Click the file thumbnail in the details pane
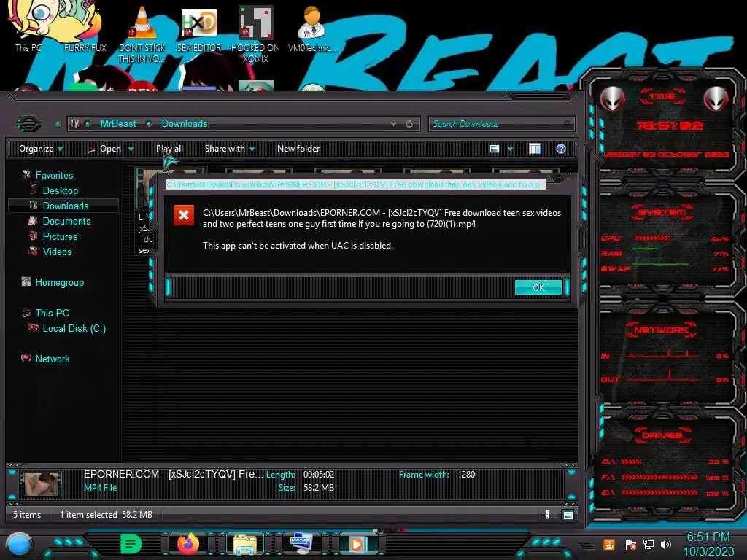 click(42, 484)
